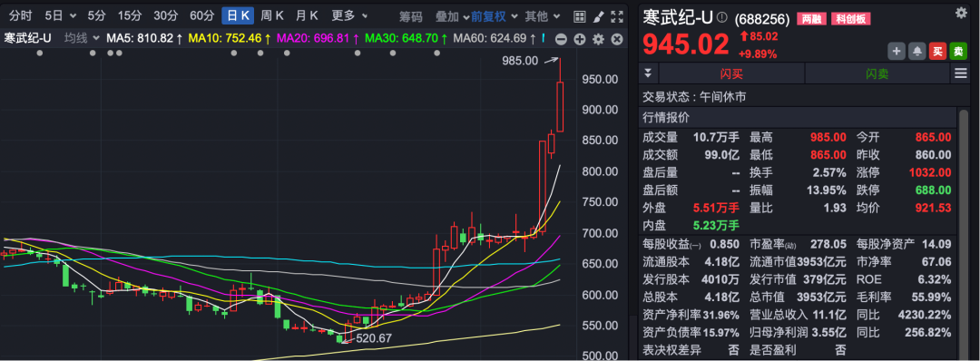The width and height of the screenshot is (980, 361).
Task: Click the 振幅 13.95% value
Action: (827, 190)
